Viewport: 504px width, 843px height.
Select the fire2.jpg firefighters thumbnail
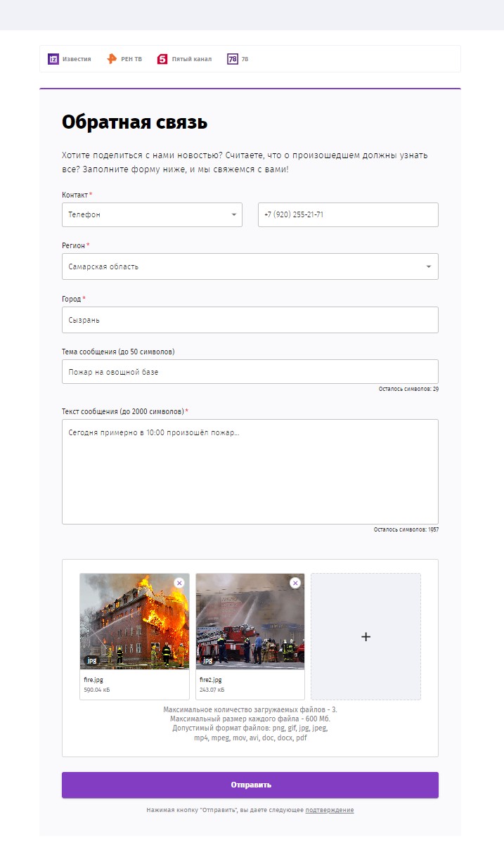[x=250, y=622]
